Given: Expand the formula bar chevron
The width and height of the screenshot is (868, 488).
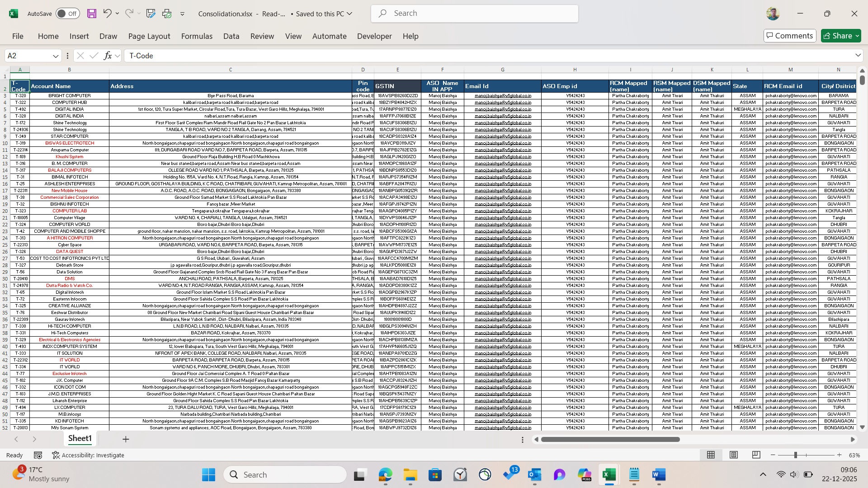Looking at the screenshot, I should [858, 55].
